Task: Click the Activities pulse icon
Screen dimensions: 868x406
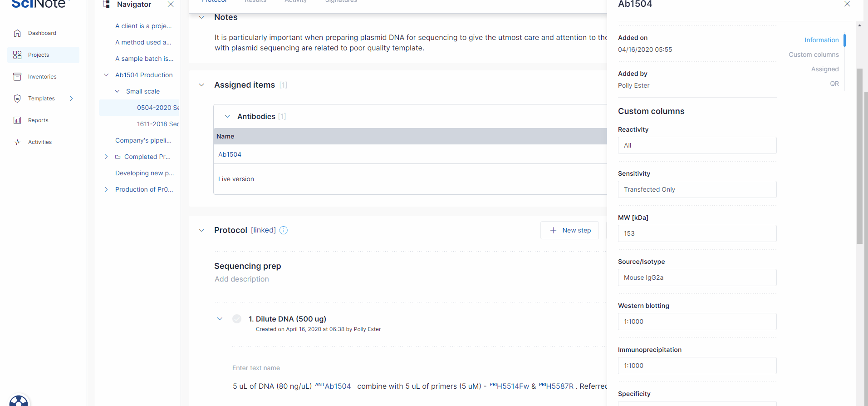Action: pos(17,142)
